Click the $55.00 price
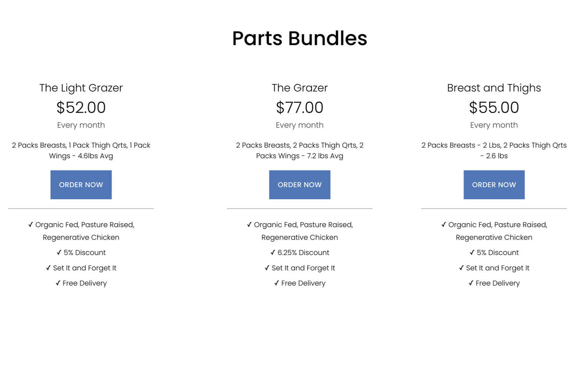 [x=494, y=108]
